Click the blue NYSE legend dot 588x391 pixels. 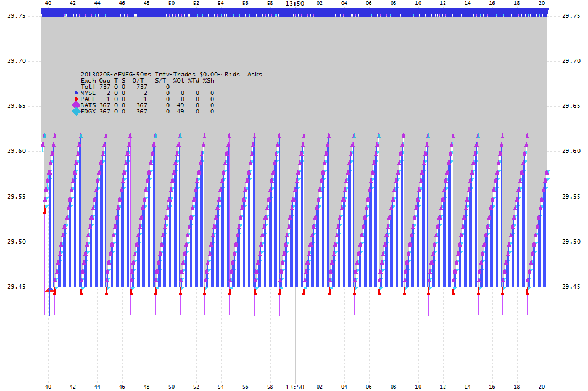tap(76, 93)
